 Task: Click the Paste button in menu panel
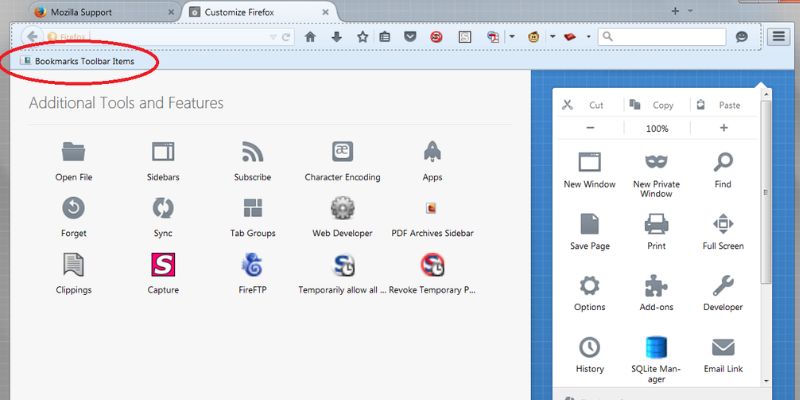point(718,104)
